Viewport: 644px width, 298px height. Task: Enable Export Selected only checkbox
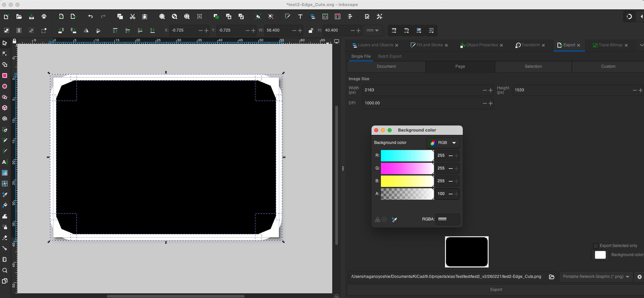596,246
